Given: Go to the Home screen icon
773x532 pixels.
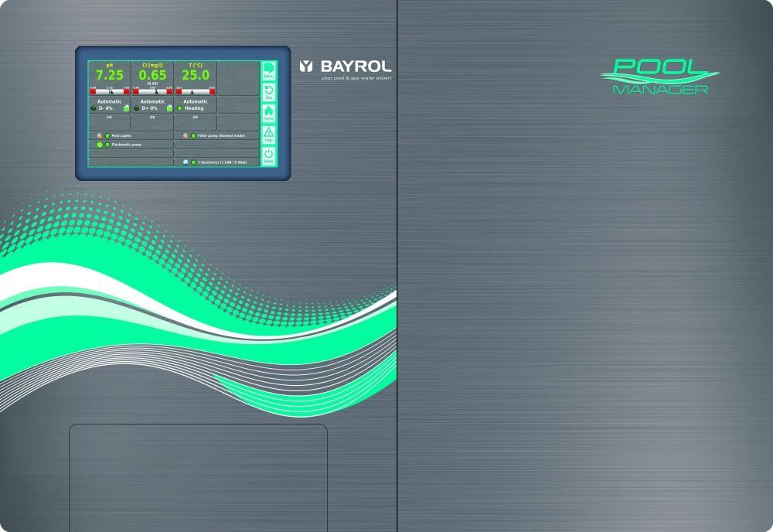Looking at the screenshot, I should coord(268,113).
